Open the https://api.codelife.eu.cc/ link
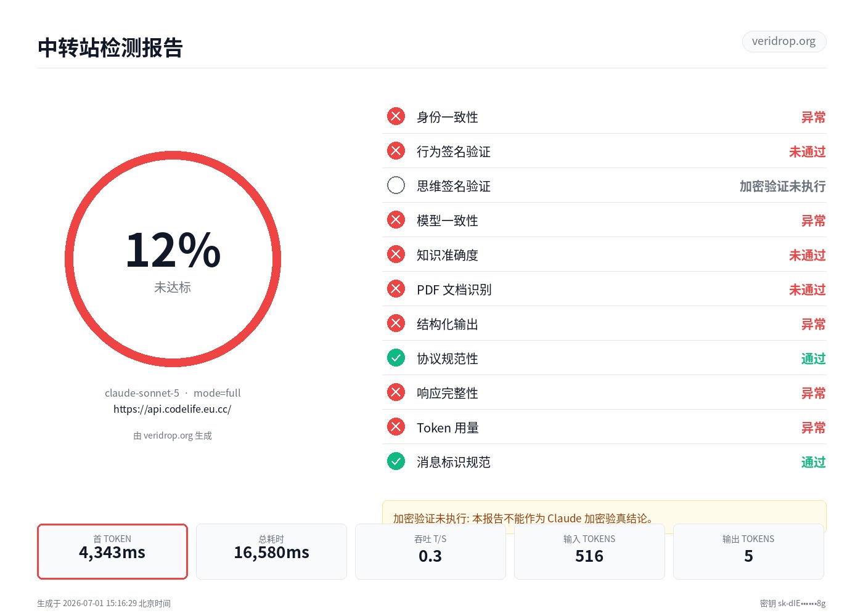 tap(173, 409)
